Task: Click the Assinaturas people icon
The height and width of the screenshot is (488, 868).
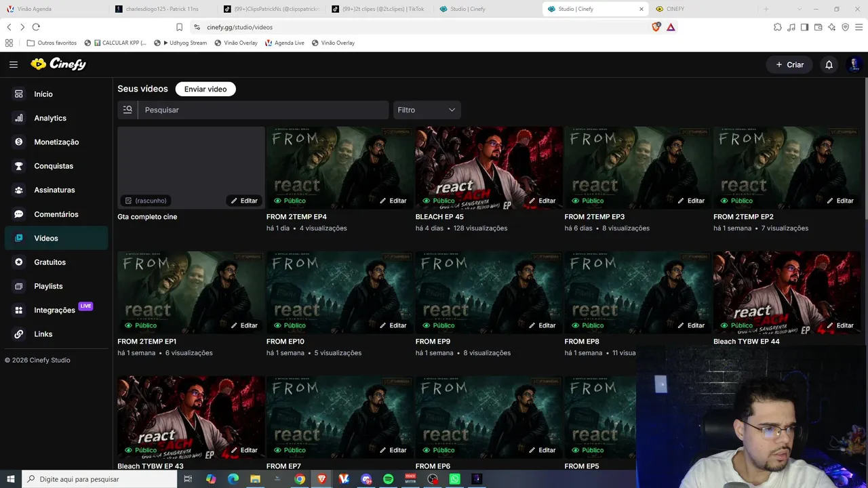Action: pyautogui.click(x=19, y=190)
